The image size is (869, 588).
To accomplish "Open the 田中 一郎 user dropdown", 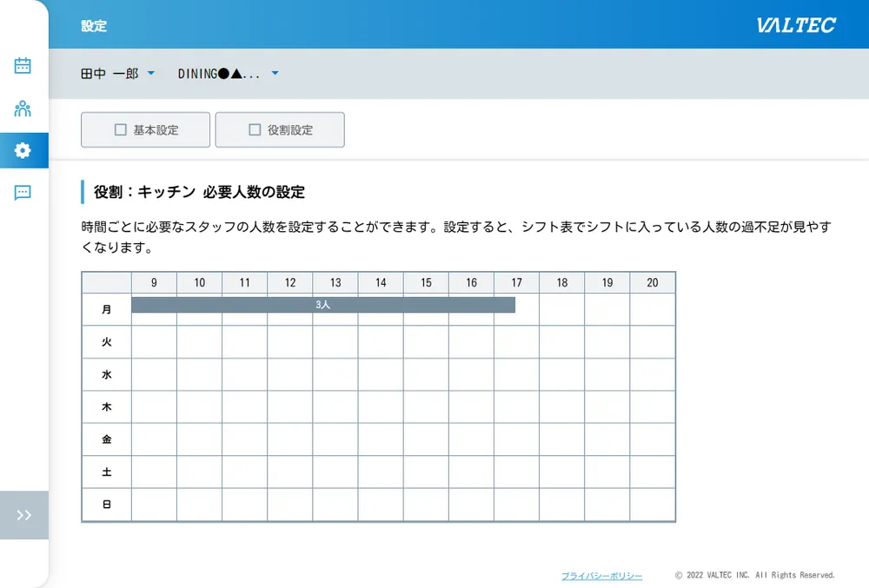I will 109,74.
